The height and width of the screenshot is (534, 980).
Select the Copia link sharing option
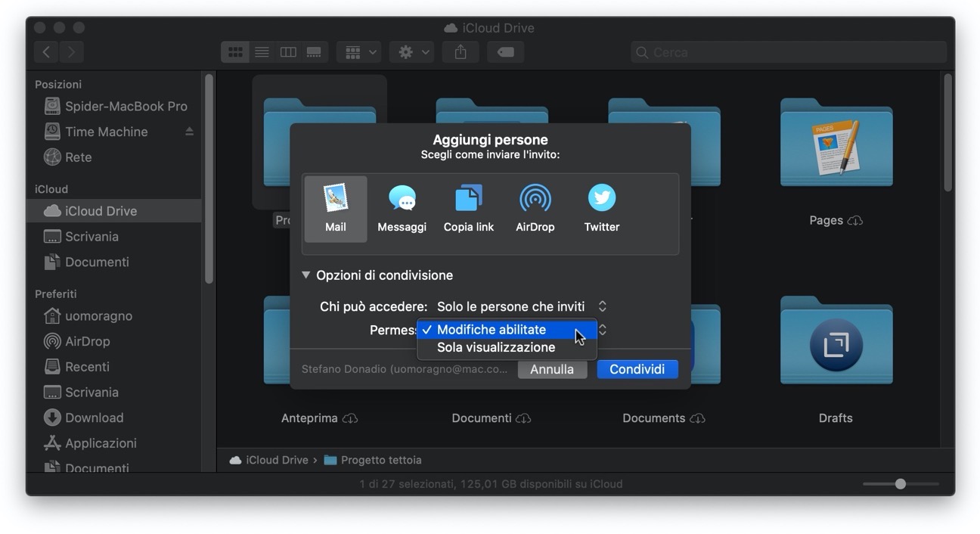click(x=468, y=208)
